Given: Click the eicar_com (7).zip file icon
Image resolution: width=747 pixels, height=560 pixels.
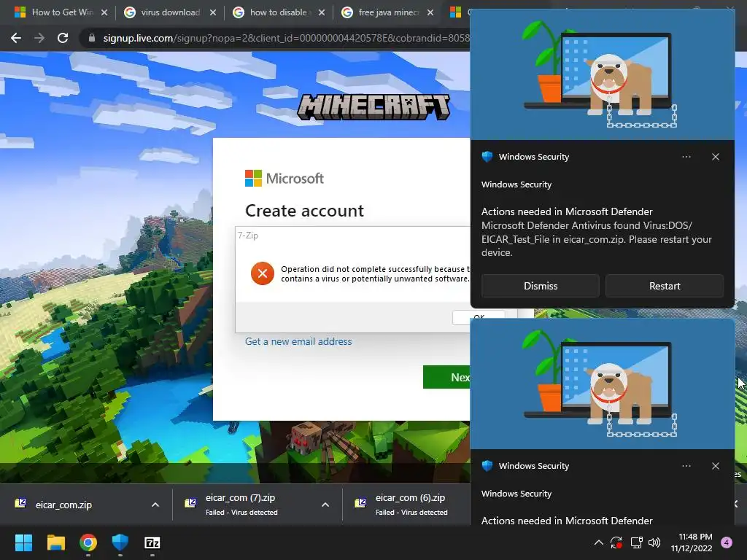Looking at the screenshot, I should point(190,503).
